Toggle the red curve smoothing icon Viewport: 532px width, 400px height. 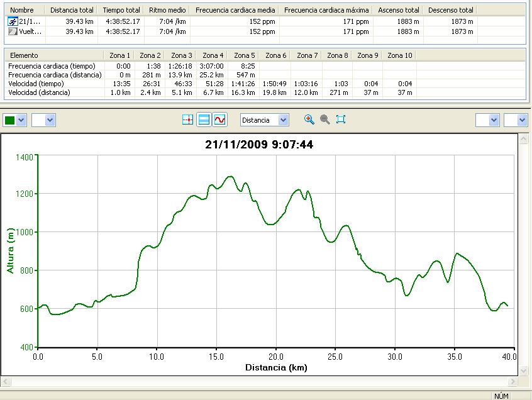click(x=220, y=119)
